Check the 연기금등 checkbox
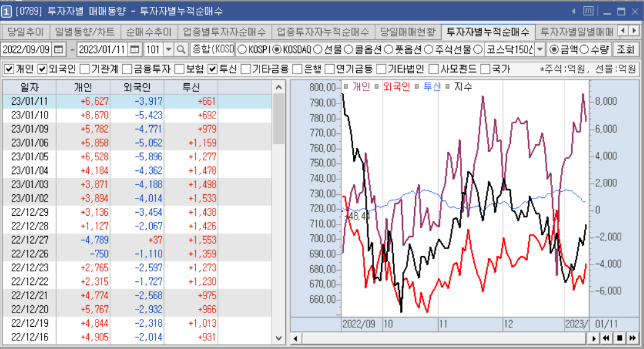 (330, 69)
